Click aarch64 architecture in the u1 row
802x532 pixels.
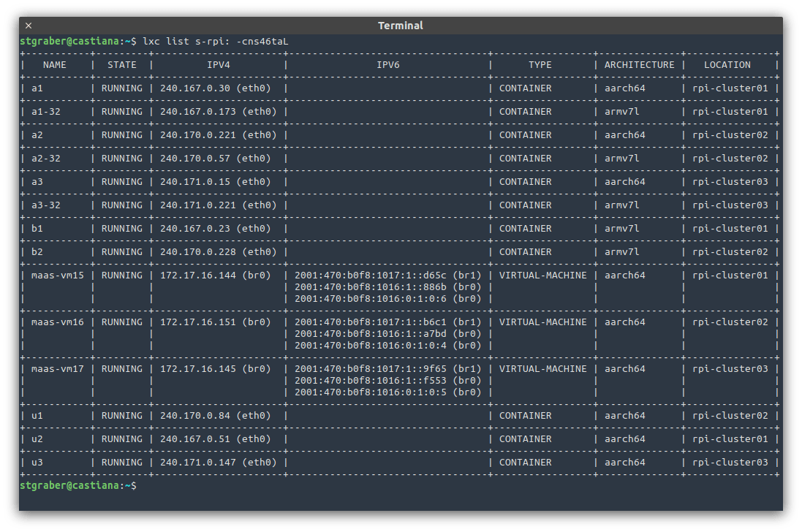pos(624,416)
